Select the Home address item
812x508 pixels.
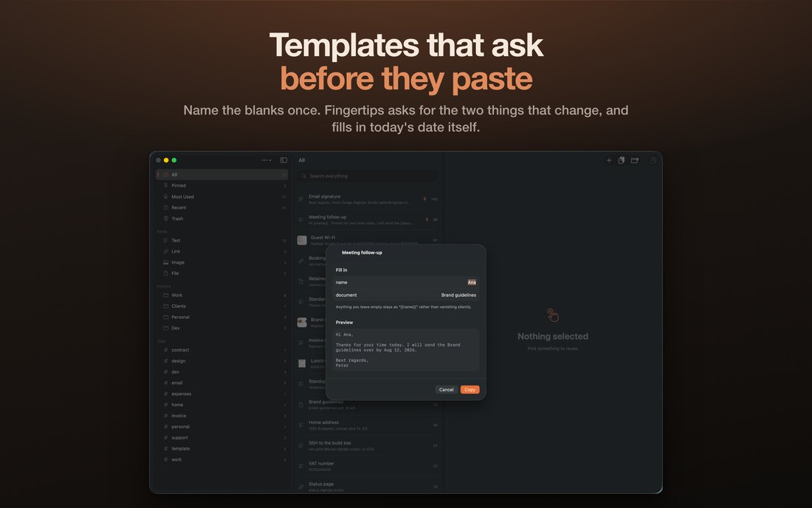pos(368,425)
